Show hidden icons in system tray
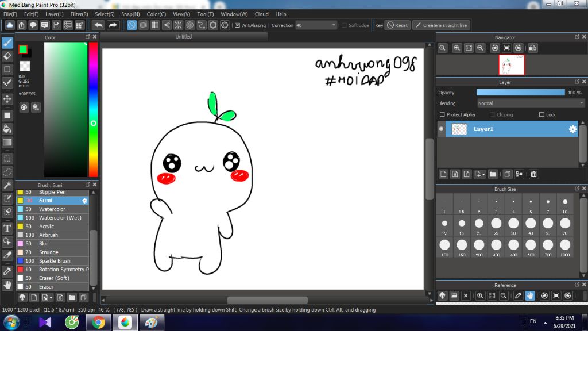This screenshot has width=588, height=380. 545,323
